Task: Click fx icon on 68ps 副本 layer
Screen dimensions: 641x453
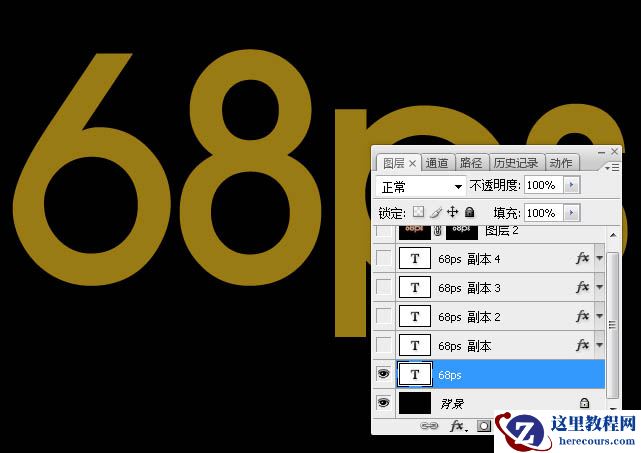Action: click(x=583, y=345)
